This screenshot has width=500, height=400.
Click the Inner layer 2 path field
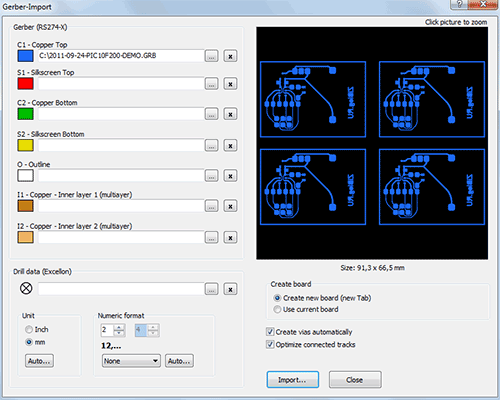coord(121,237)
